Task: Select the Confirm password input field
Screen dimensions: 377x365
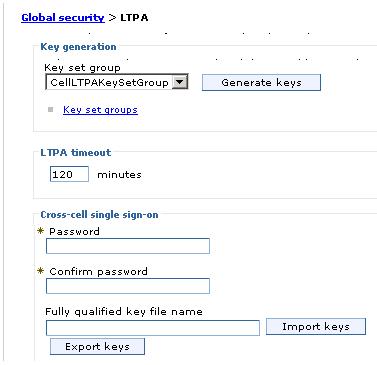Action: coord(128,286)
